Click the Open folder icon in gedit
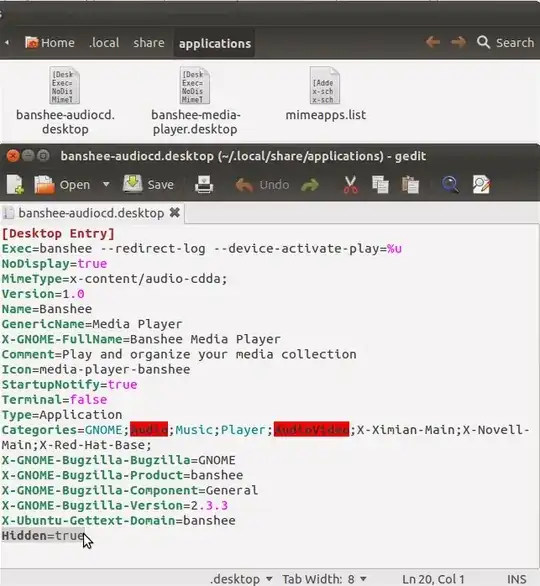 (44, 185)
